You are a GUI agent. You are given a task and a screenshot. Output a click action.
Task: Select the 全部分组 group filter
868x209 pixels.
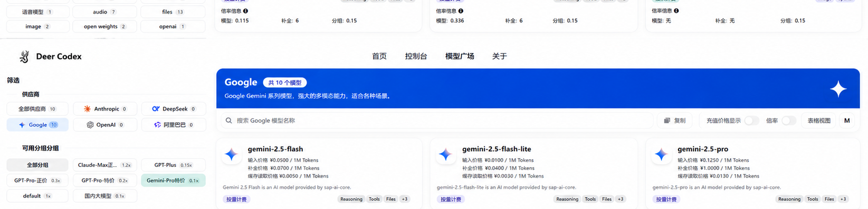click(x=37, y=165)
